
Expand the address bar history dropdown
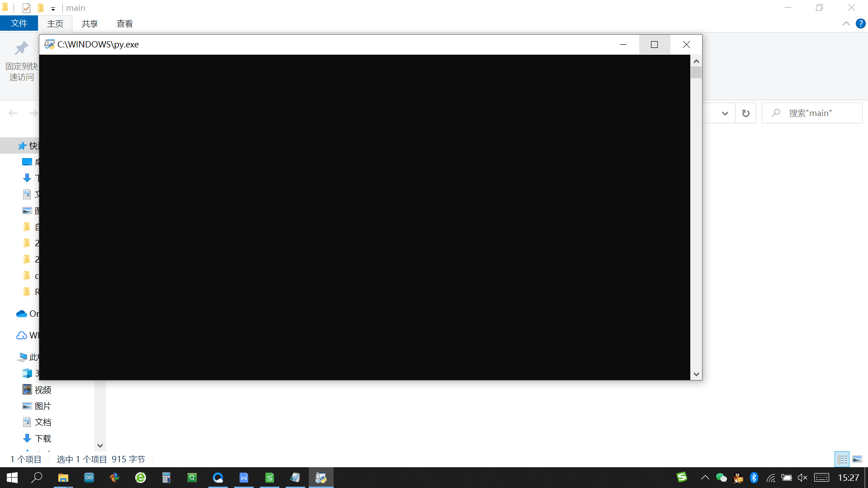[725, 113]
